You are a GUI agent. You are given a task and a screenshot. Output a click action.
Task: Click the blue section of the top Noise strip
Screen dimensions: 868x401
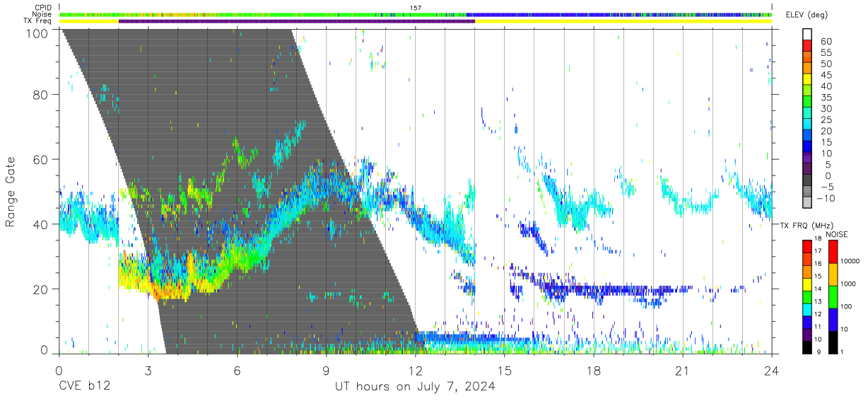click(618, 14)
